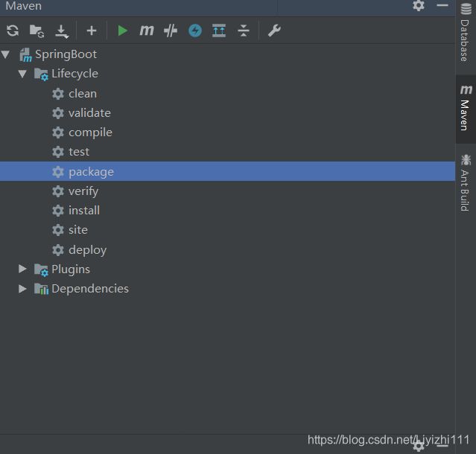Switch to the Maven side tab
476x454 pixels.
[x=466, y=109]
